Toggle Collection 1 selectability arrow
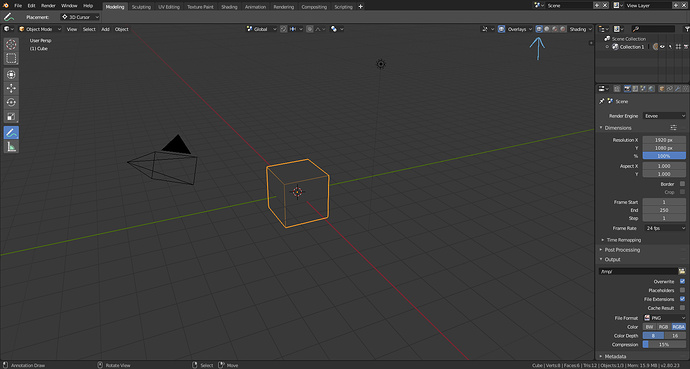The width and height of the screenshot is (690, 369). (670, 47)
